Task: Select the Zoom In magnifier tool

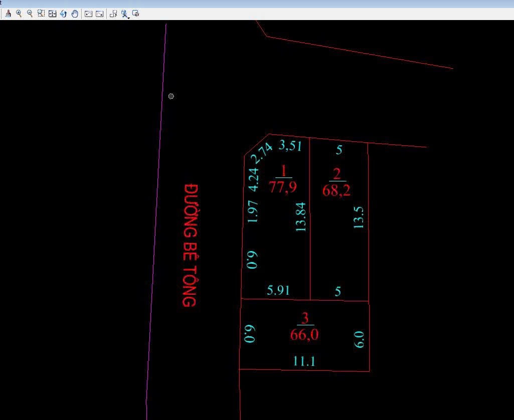Action: pyautogui.click(x=19, y=14)
